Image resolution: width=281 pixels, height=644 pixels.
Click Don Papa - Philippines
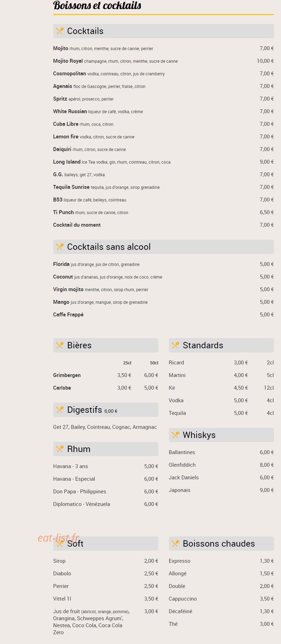click(80, 492)
